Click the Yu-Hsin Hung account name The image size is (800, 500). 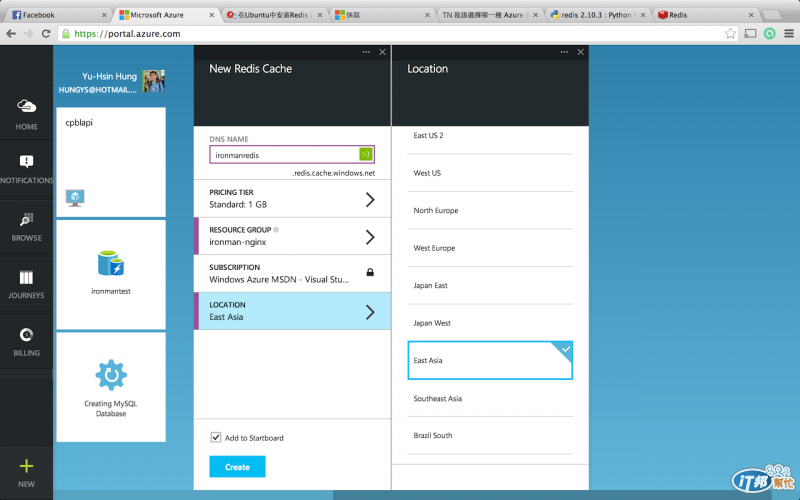click(109, 76)
